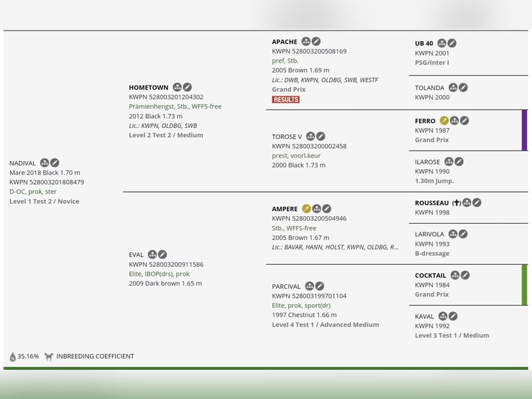The image size is (532, 399).
Task: Click the edit pencil beside Tolanda
Action: [x=463, y=88]
